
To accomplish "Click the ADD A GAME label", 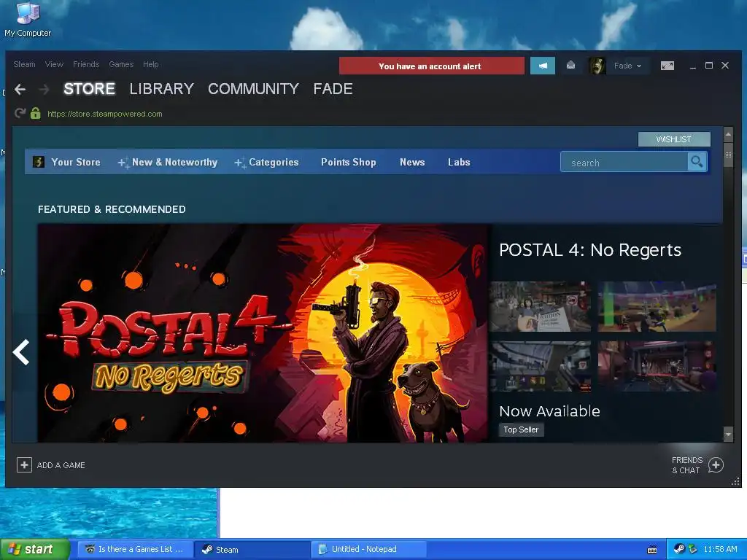I will click(x=61, y=465).
